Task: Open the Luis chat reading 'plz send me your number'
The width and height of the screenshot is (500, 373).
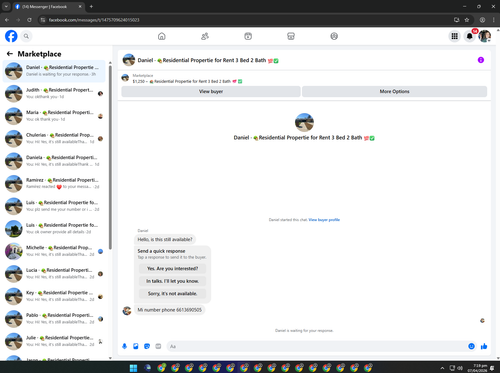Action: click(x=54, y=206)
